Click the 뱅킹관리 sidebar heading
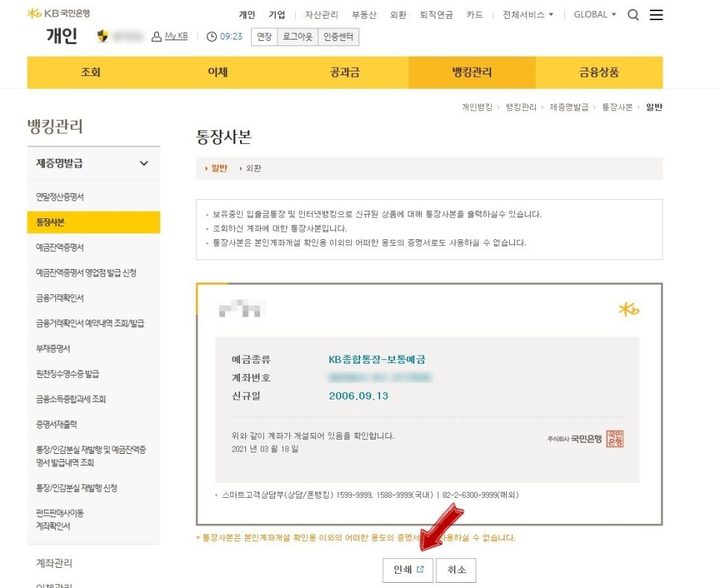Image resolution: width=720 pixels, height=588 pixels. point(55,126)
